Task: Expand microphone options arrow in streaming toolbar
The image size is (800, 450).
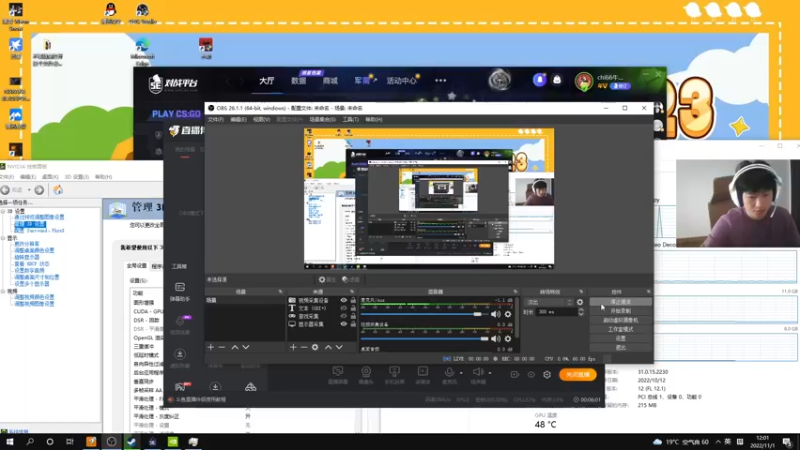Action: tap(461, 373)
